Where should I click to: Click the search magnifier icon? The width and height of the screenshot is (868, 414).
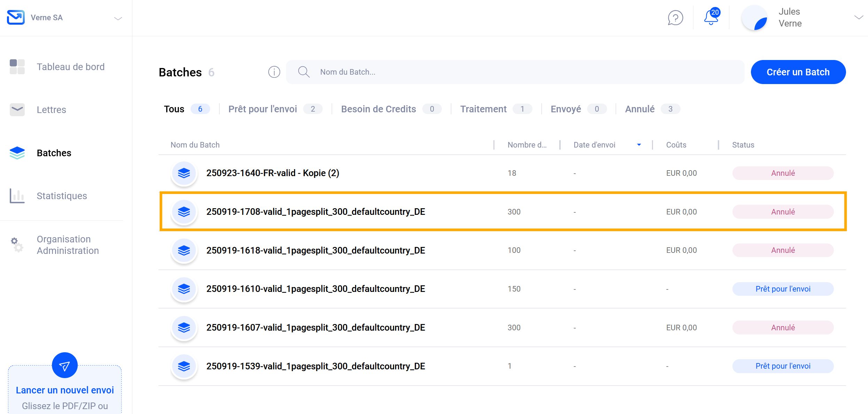coord(304,72)
